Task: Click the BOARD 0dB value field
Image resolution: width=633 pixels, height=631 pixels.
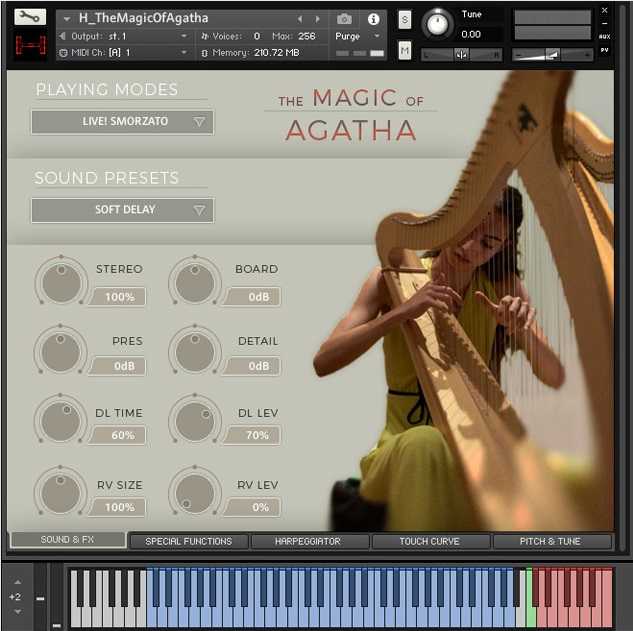Action: [x=252, y=297]
